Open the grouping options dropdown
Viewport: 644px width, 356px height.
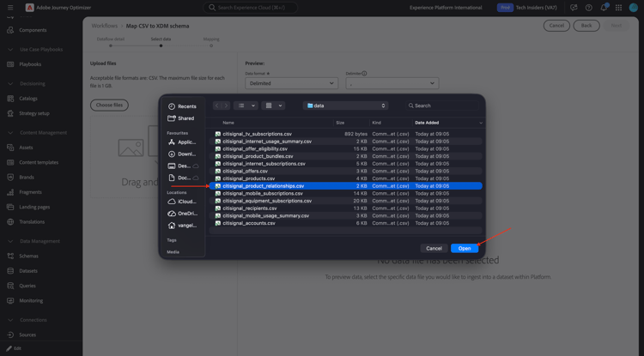pos(274,106)
